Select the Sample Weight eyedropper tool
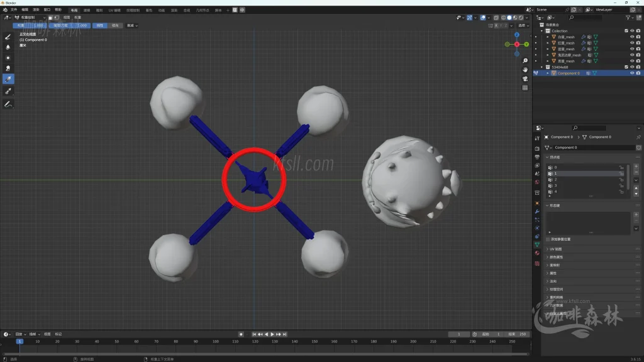644x362 pixels. [9, 91]
